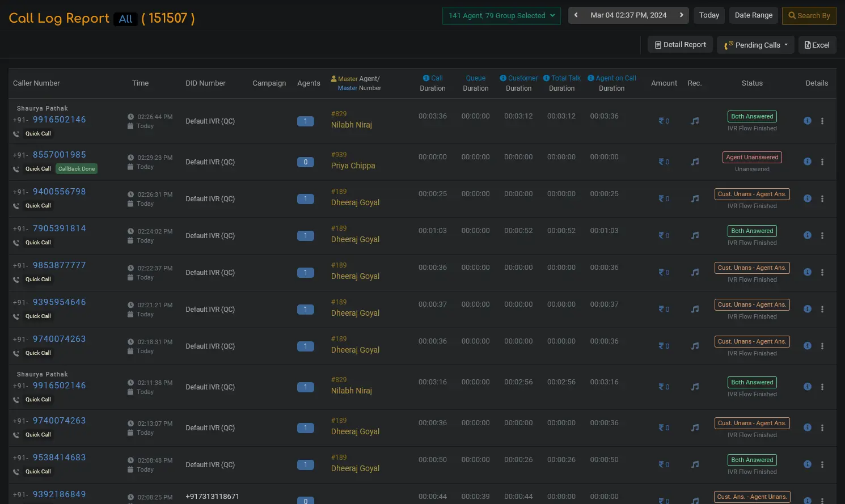Play recording for 9916502146 call at 02:26:44 PM
The width and height of the screenshot is (845, 504).
pyautogui.click(x=695, y=121)
